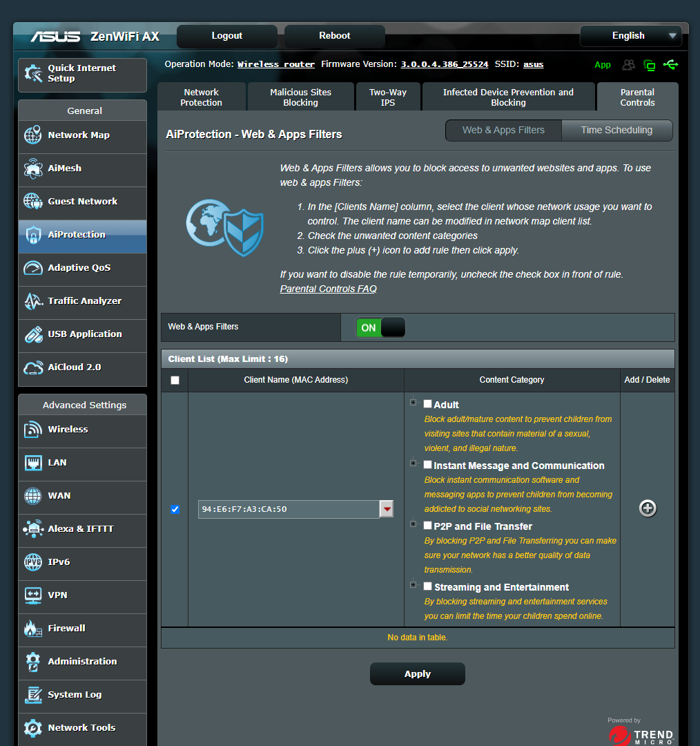Open Infected Device Prevention and Blocking tab

(x=508, y=97)
